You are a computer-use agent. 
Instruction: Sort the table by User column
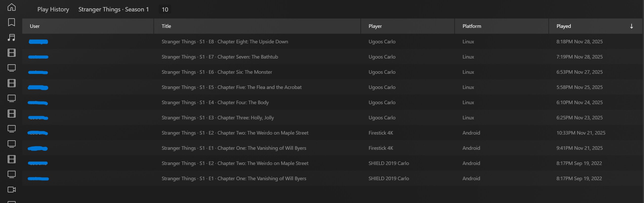[x=35, y=26]
